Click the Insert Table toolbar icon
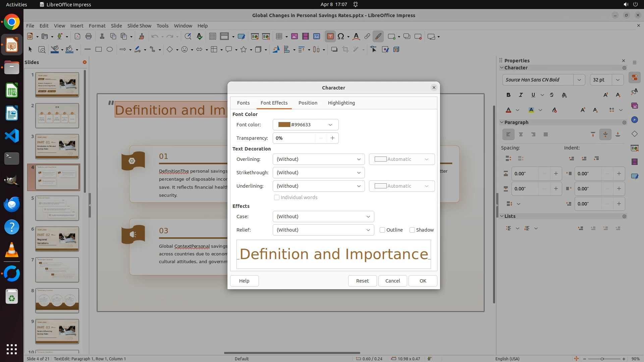The width and height of the screenshot is (644, 362). (x=279, y=37)
